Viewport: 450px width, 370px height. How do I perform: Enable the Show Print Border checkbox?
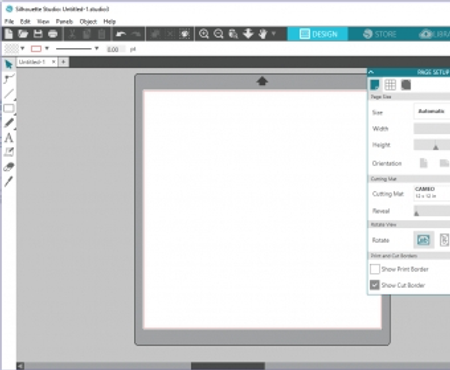[x=375, y=269]
